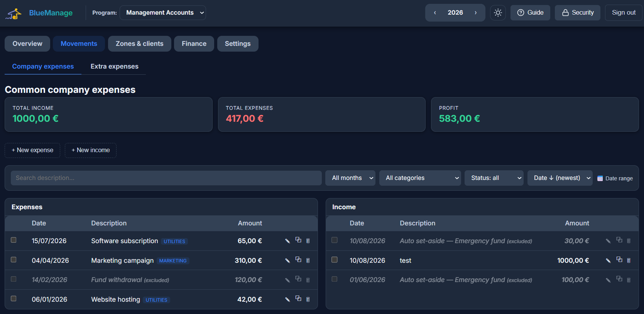Check the Fund withdrawal row checkbox

click(x=14, y=279)
